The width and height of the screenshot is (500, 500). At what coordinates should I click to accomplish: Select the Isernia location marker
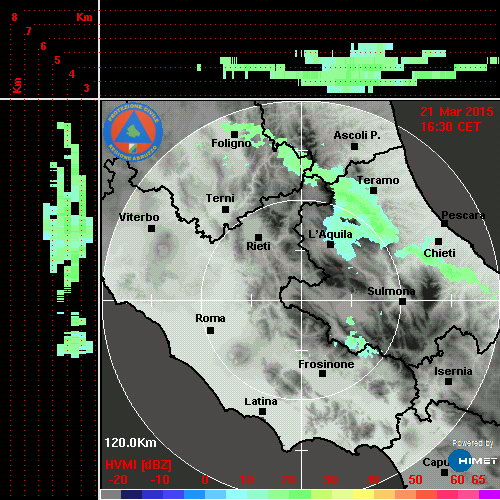448,381
